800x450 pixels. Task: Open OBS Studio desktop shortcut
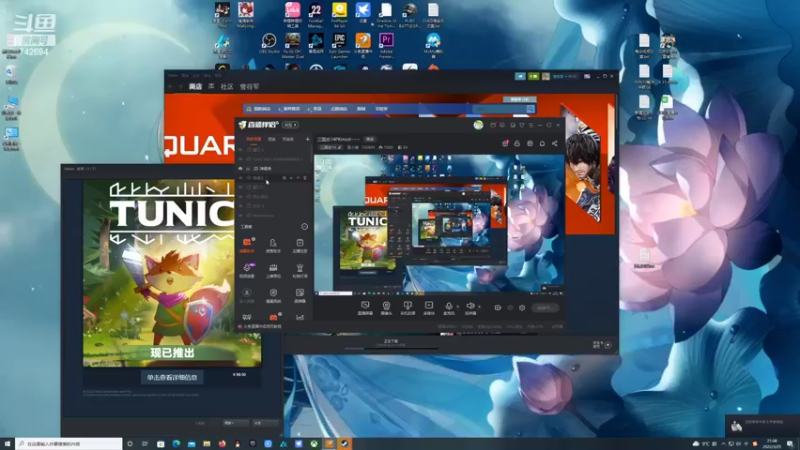point(269,43)
